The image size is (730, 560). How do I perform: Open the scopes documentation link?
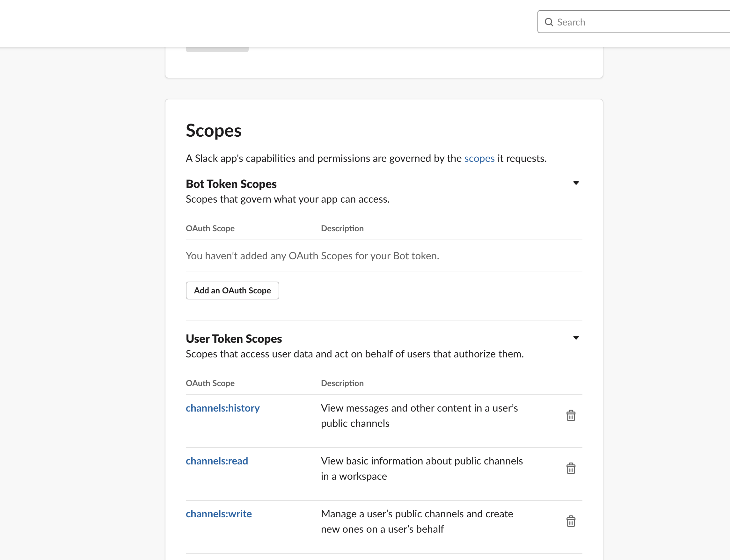click(x=479, y=158)
